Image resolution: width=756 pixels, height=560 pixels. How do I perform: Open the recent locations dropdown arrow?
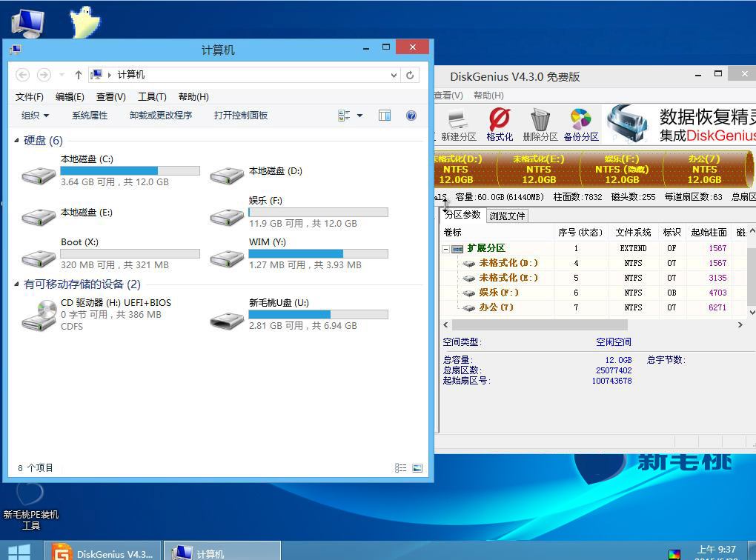[62, 75]
